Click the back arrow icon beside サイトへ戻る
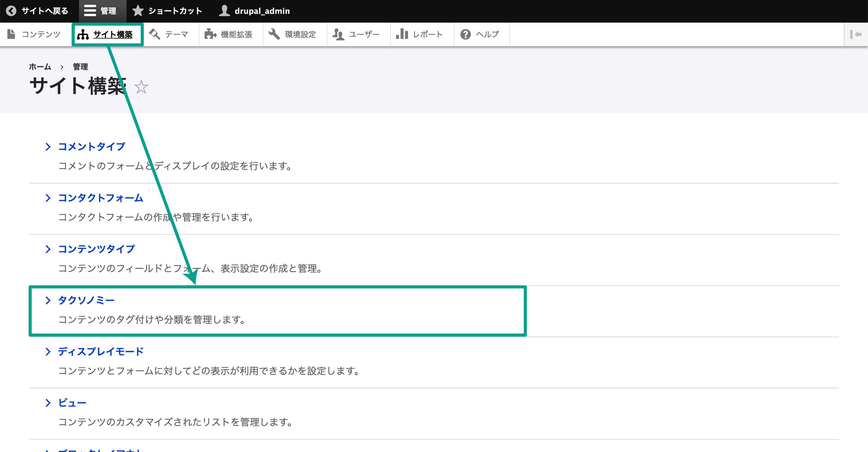 tap(11, 11)
